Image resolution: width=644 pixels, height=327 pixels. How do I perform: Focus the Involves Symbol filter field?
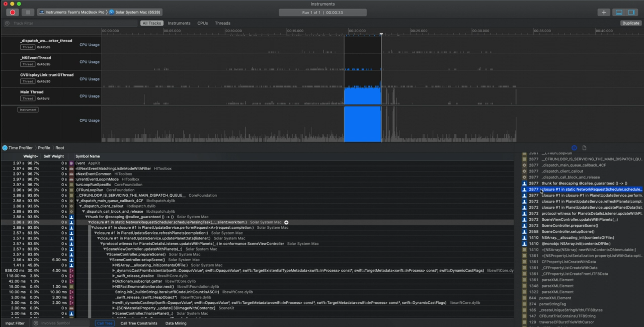[61, 323]
